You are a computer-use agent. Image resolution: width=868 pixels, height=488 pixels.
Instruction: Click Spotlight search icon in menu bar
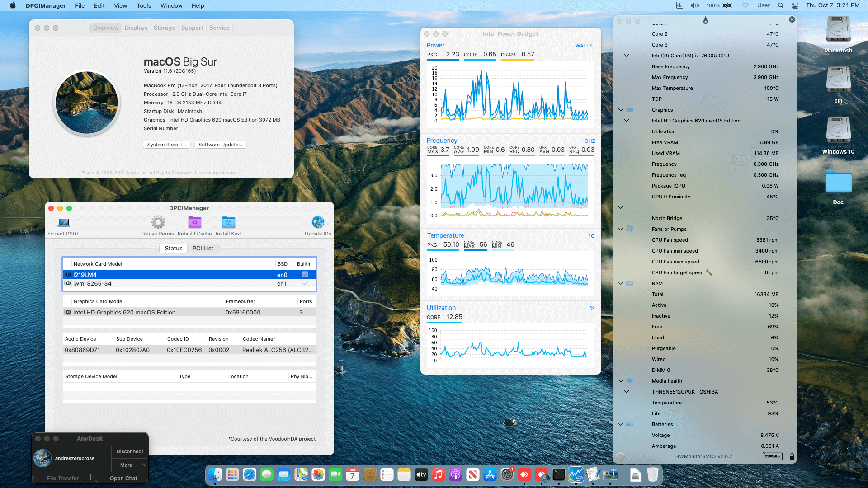tap(781, 5)
